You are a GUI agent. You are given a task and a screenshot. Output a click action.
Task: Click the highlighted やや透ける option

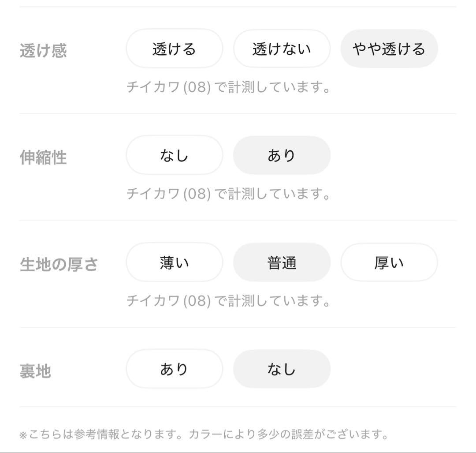[x=389, y=49]
